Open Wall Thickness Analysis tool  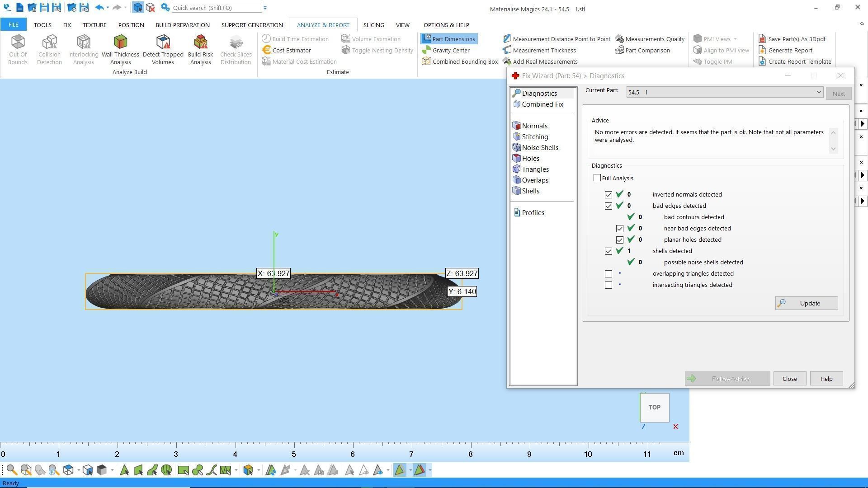click(120, 49)
